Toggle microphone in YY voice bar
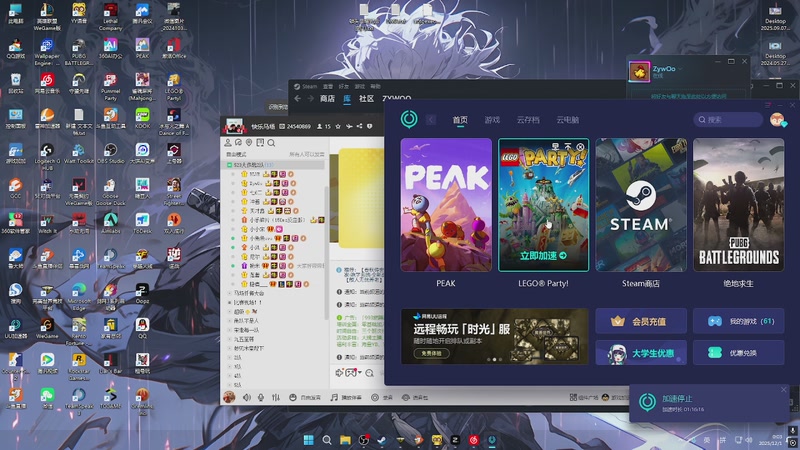The width and height of the screenshot is (800, 450). point(261,397)
